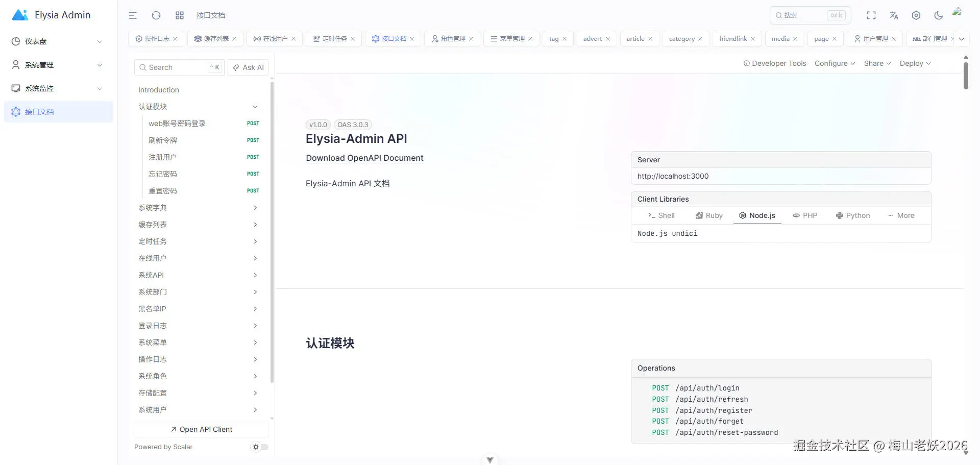Click the global 搜索 search box

(x=811, y=15)
